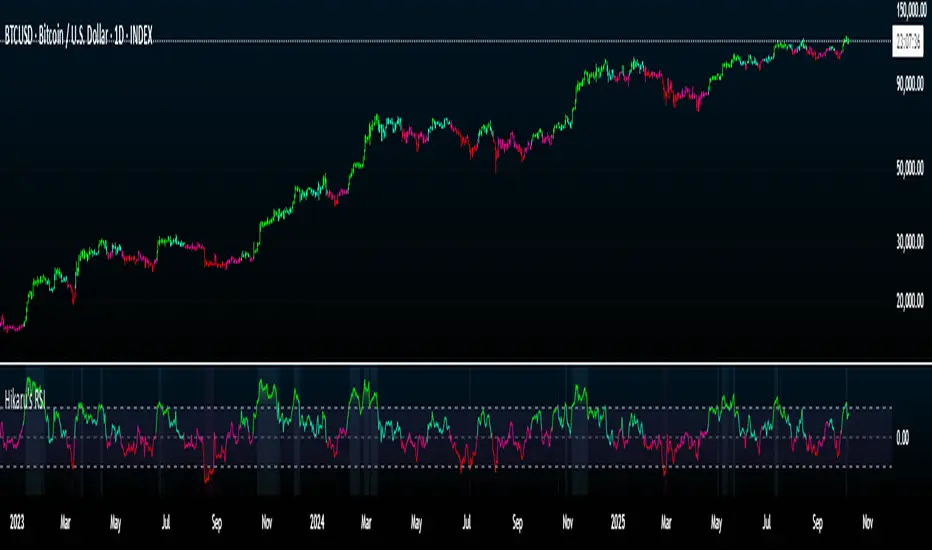The height and width of the screenshot is (550, 932).
Task: Click the 2024 year label on time axis
Action: click(317, 523)
